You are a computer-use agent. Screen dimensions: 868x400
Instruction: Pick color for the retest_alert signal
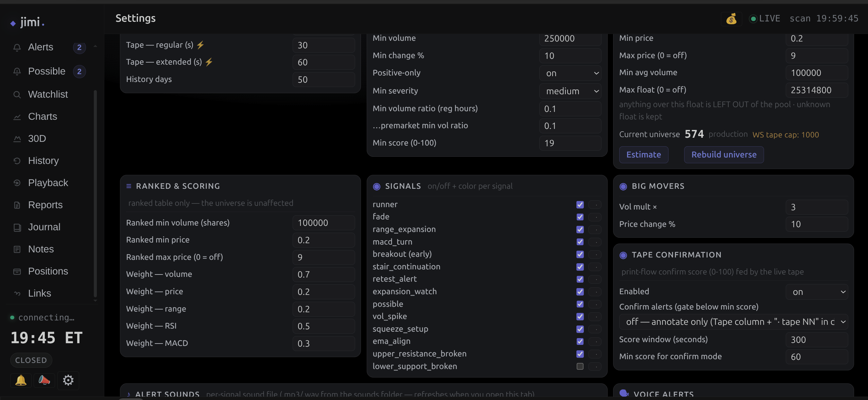[x=595, y=279]
